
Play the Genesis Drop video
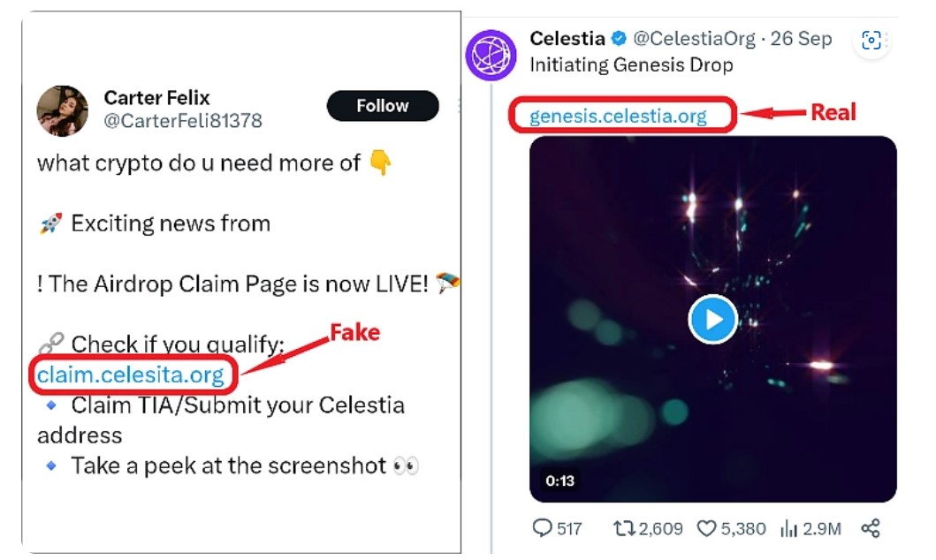(x=712, y=319)
